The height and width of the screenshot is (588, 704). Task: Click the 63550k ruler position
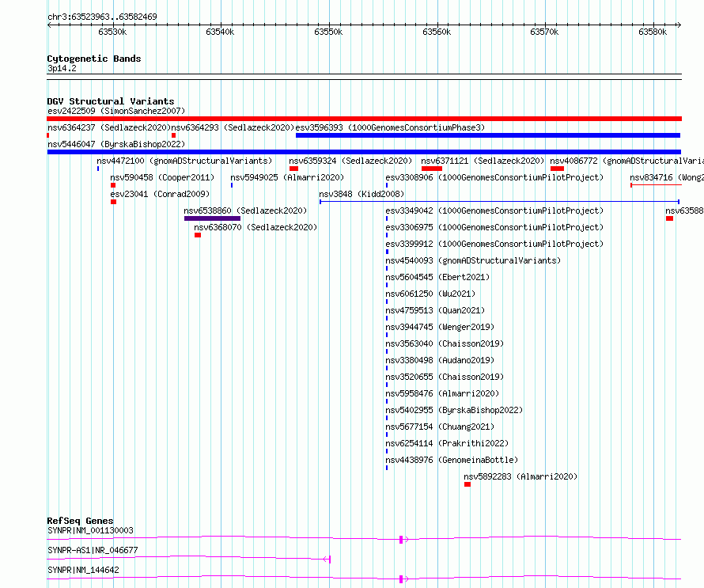(328, 32)
